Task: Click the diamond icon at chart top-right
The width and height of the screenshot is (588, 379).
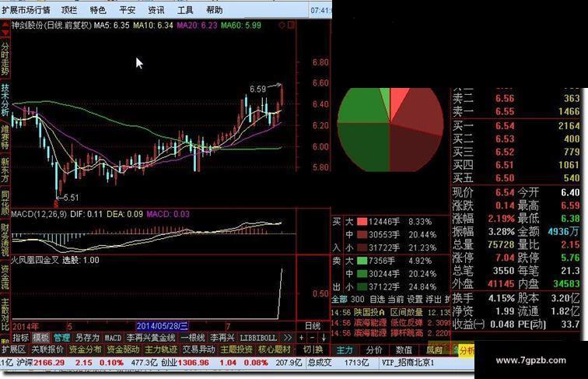Action: pos(282,25)
